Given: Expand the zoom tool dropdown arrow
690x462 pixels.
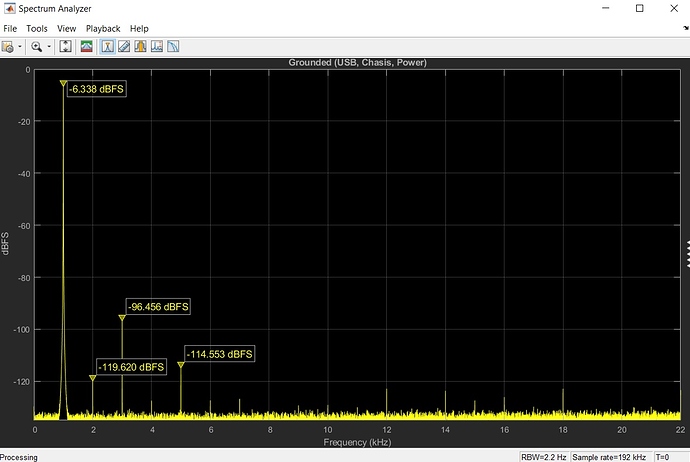Looking at the screenshot, I should point(48,46).
